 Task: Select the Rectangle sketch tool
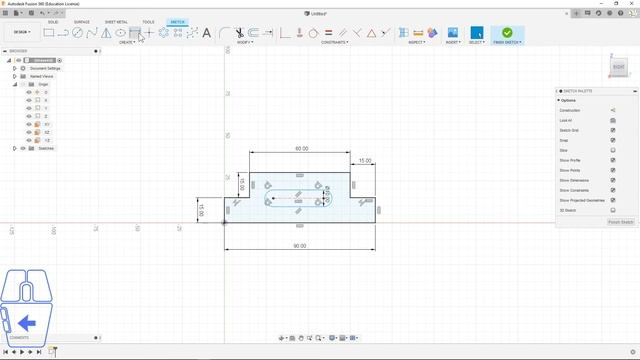pos(49,33)
